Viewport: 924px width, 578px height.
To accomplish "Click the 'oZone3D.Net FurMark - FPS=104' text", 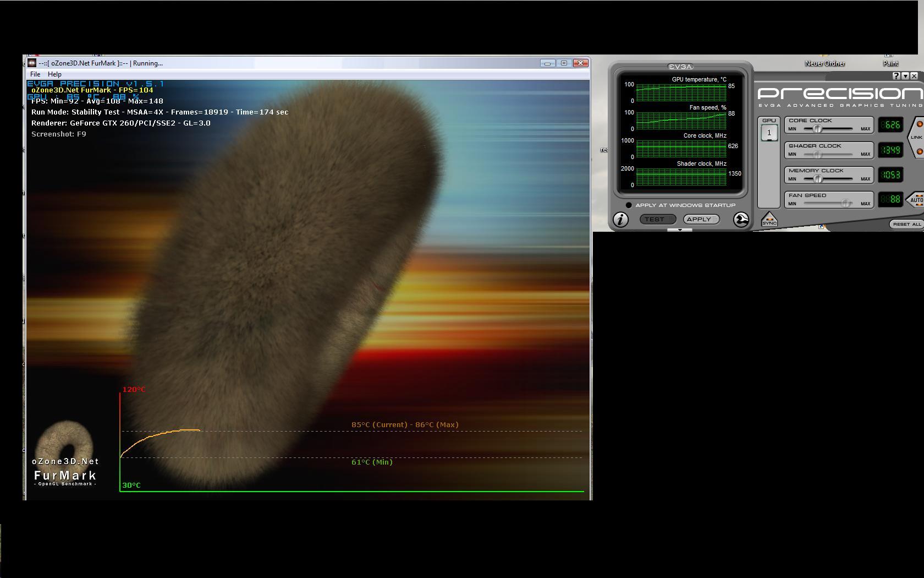I will coord(92,90).
